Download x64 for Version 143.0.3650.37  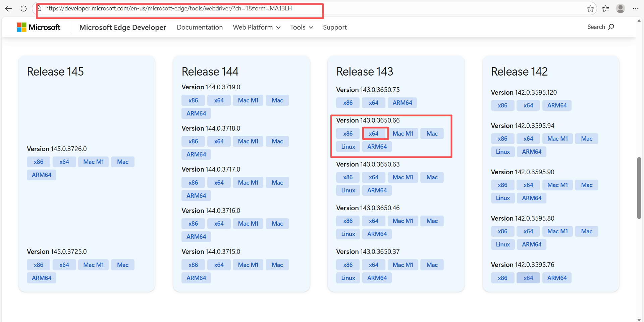click(x=374, y=265)
